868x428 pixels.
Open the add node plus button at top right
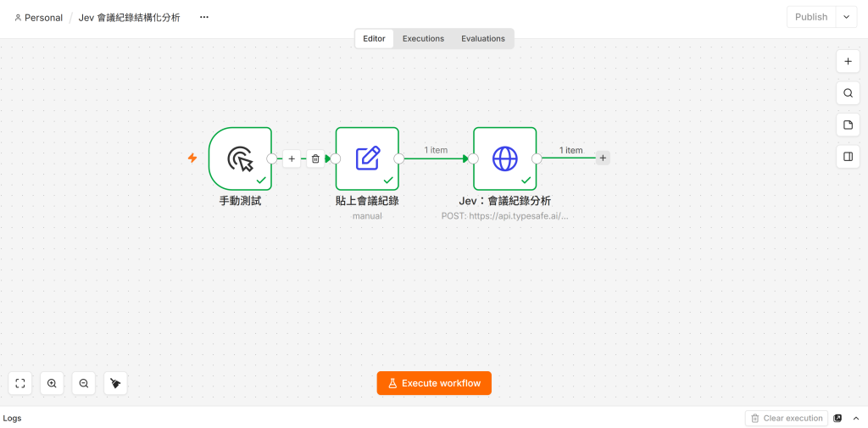(x=848, y=62)
